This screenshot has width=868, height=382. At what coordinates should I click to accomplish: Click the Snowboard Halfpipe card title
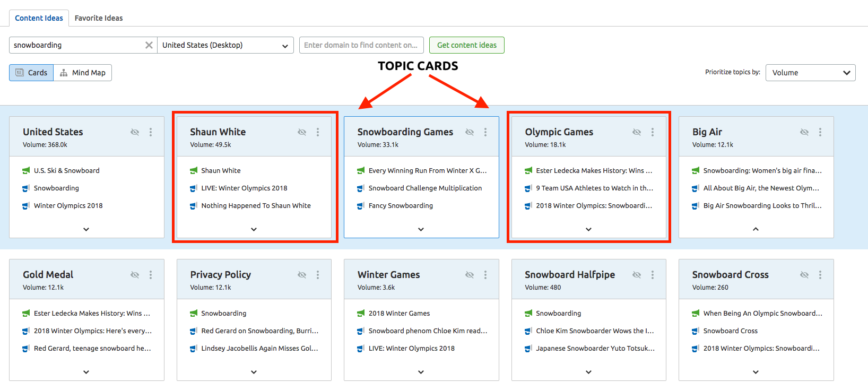pos(570,275)
